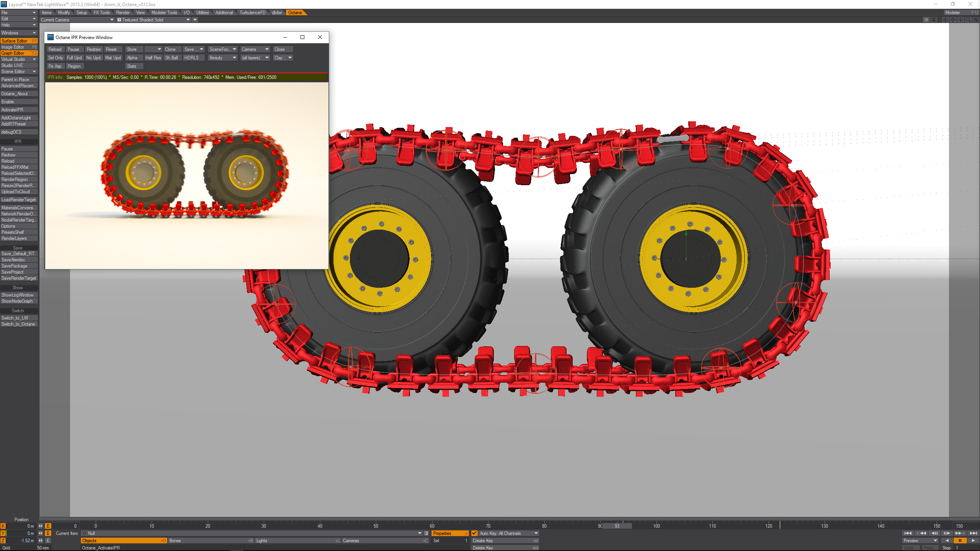Viewport: 980px width, 551px height.
Task: Jump to the first frame
Action: coord(908,533)
